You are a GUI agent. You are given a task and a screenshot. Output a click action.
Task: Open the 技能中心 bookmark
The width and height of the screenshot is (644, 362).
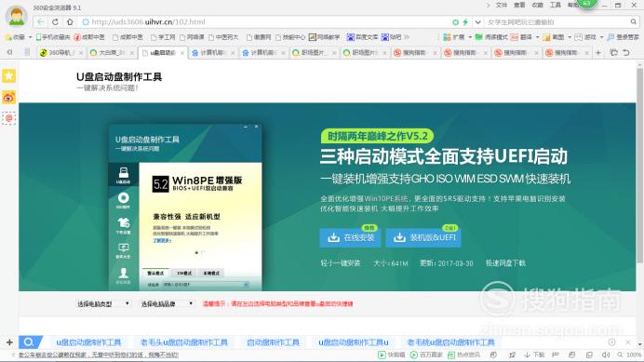click(290, 37)
